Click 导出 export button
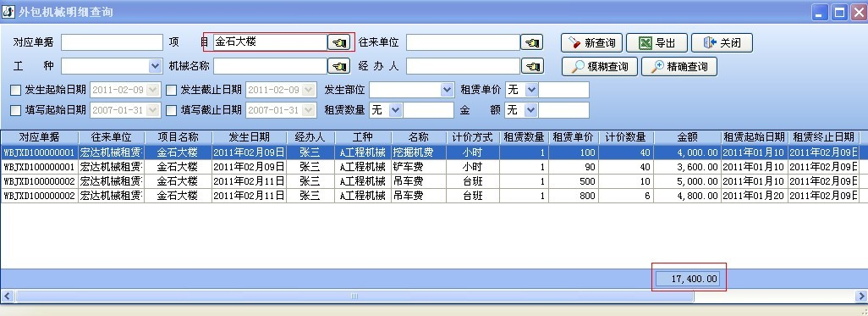 656,42
